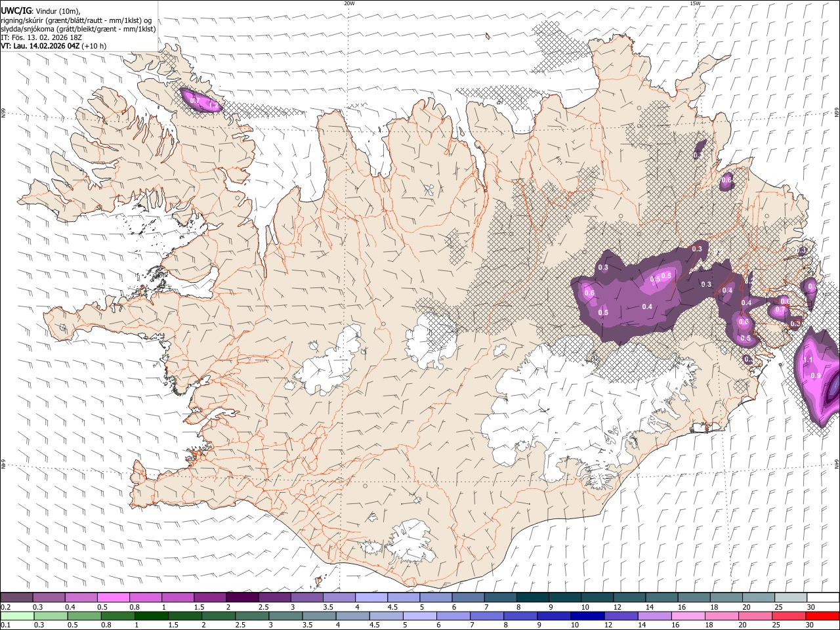The width and height of the screenshot is (840, 630).
Task: Click the '0.9' precipitation value on the map
Action: (816, 375)
